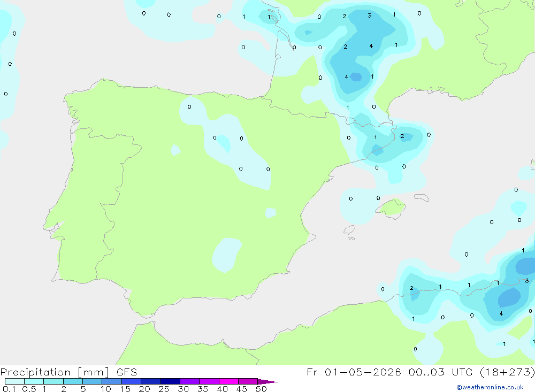Viewport: 535px width, 392px height.
Task: Click the 1–2 mm legend color swatch
Action: click(53, 381)
